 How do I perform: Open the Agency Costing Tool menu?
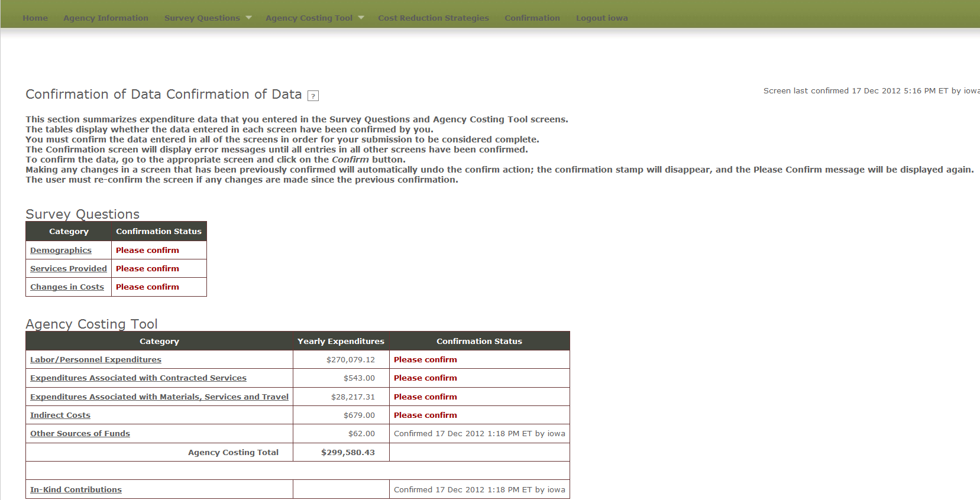pos(309,18)
